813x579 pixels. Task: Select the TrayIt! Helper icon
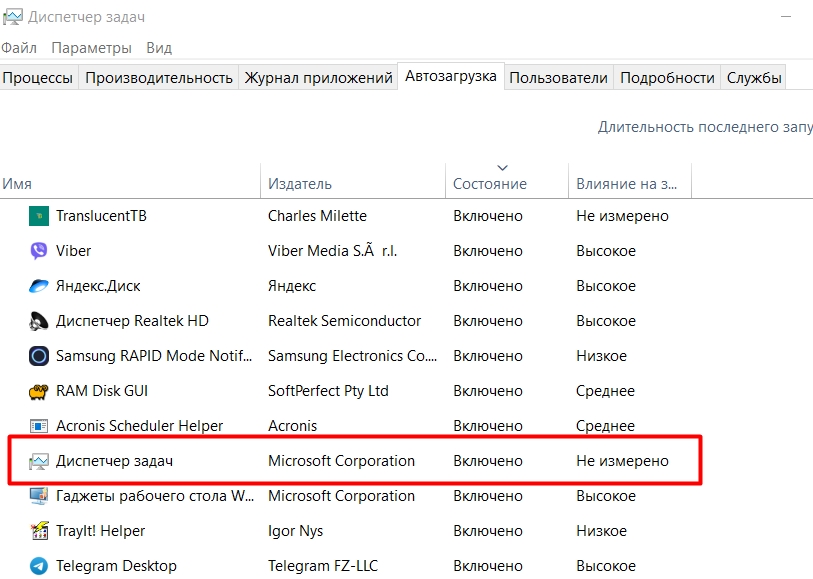[39, 531]
